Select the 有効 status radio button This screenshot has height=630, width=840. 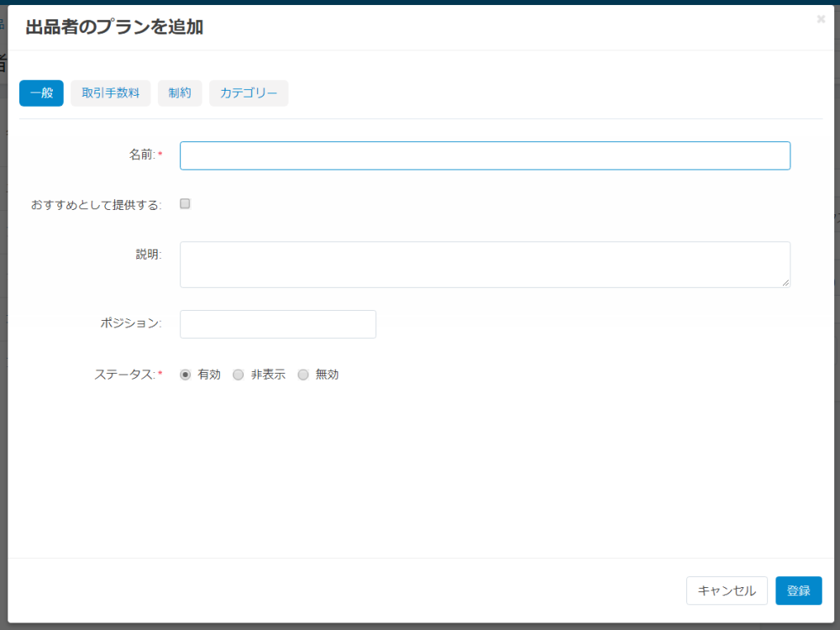186,375
